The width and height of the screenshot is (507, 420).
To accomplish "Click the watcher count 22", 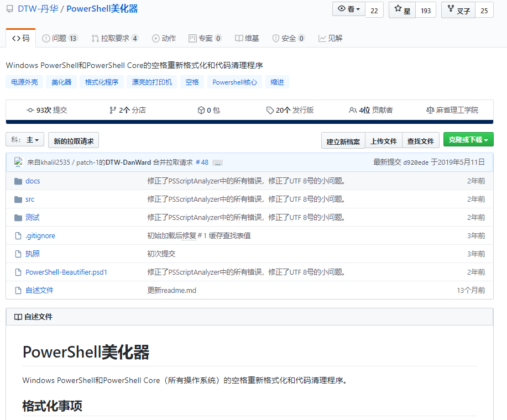I will (374, 11).
